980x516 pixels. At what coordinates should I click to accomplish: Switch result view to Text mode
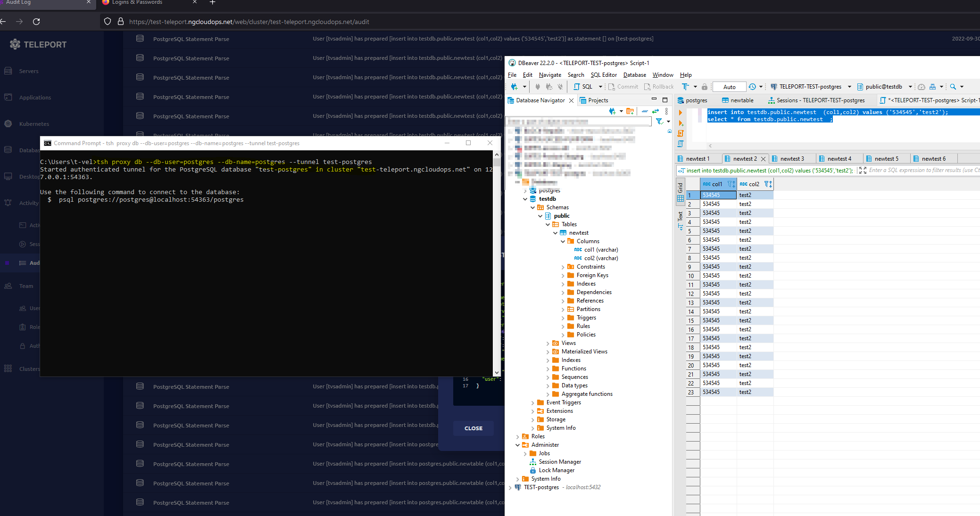680,220
